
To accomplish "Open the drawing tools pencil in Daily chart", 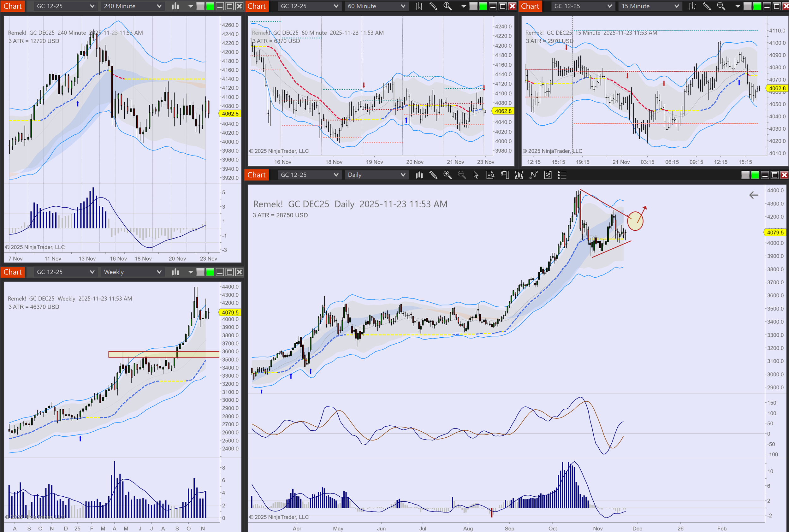I will point(433,175).
